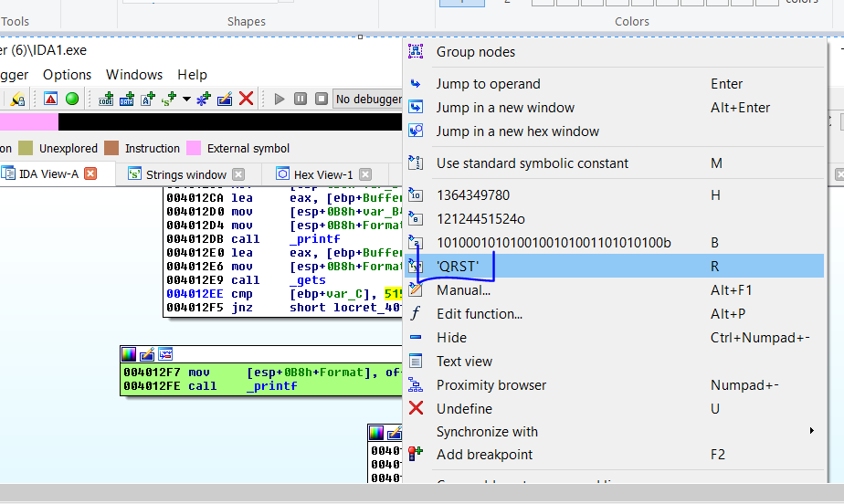Click the debugger pause button
Viewport: 844px width, 504px height.
coord(301,99)
